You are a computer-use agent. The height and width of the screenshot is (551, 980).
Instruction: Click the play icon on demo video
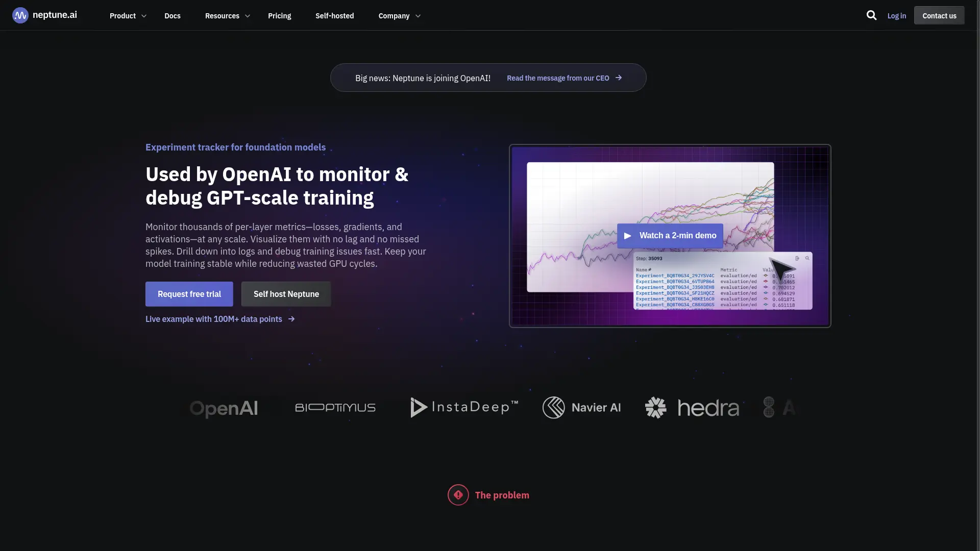coord(628,236)
